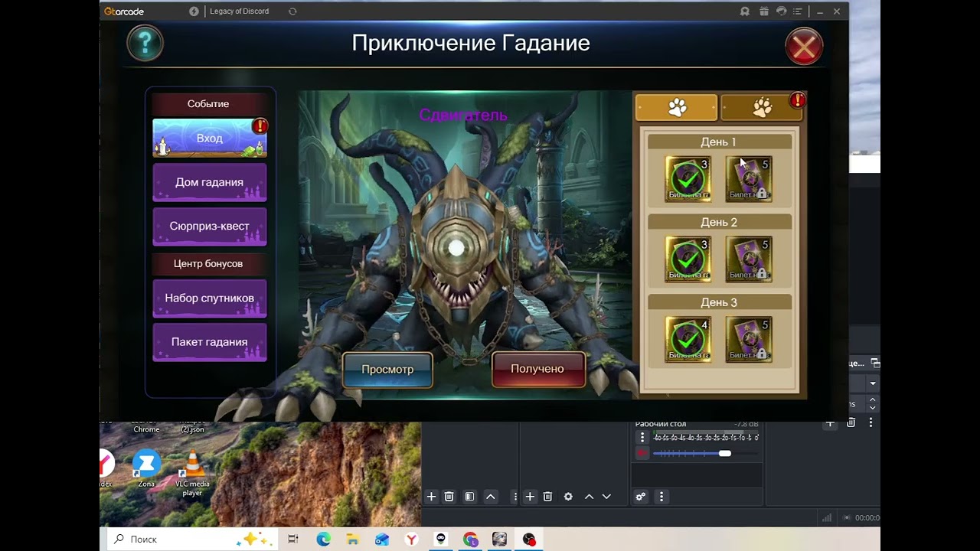980x551 pixels.
Task: Select День 2 claimed ticket reward
Action: 688,259
